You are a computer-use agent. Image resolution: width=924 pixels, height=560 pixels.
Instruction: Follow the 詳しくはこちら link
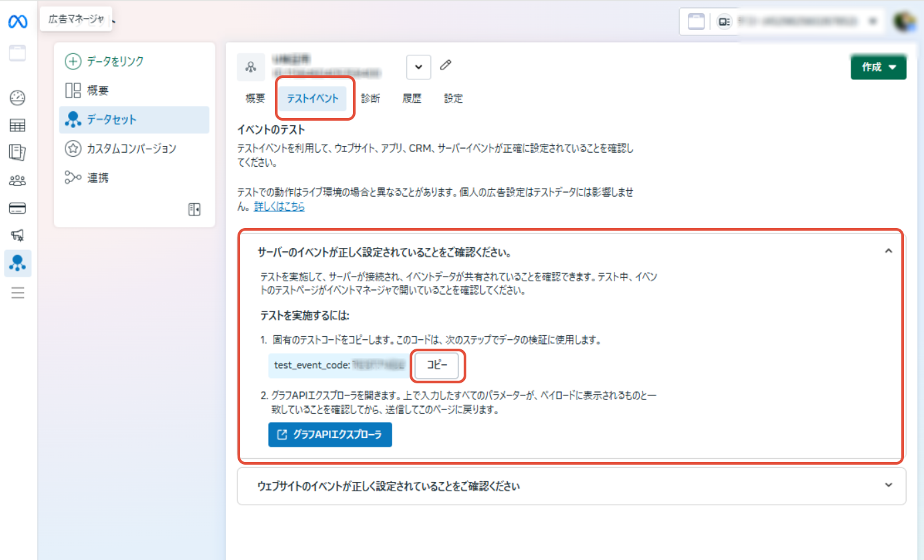click(x=279, y=207)
